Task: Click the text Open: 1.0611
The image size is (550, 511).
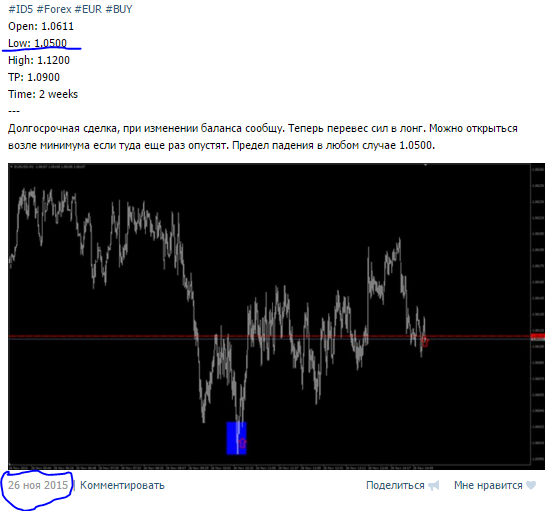Action: (x=41, y=26)
